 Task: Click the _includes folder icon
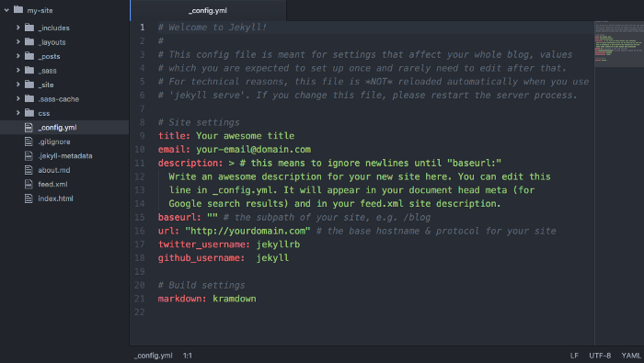tap(29, 28)
